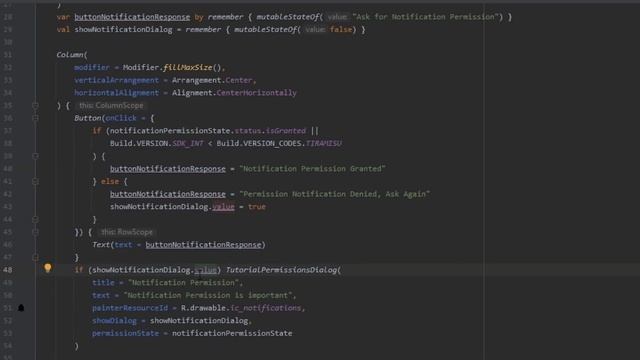Viewport: 640px width, 360px height.
Task: Collapse the Button onClick fold marker
Action: tap(36, 118)
